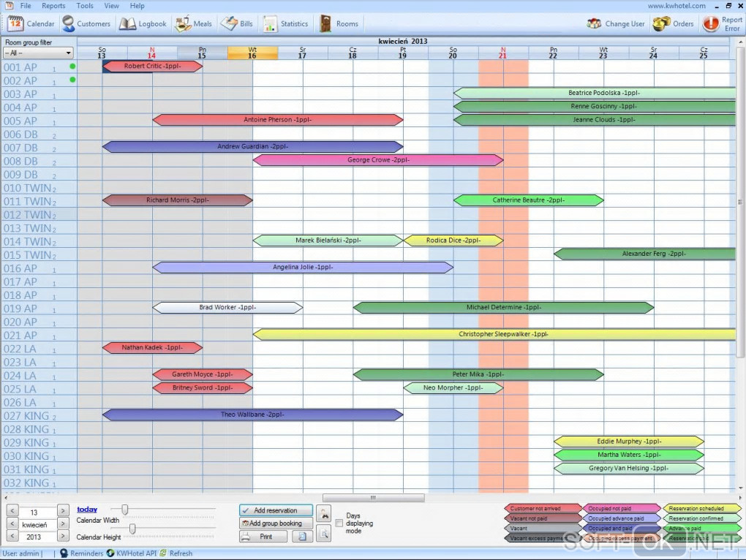Click the customer search binoculars icon

(x=324, y=514)
